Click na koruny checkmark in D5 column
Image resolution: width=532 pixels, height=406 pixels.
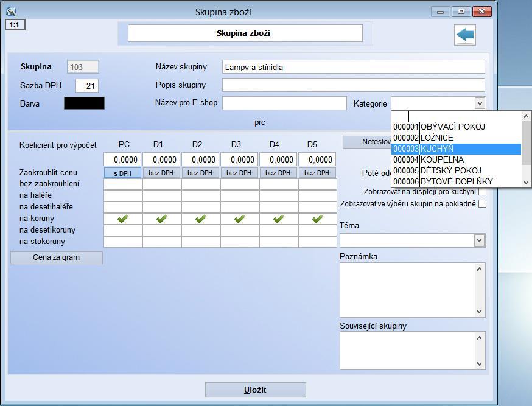point(318,219)
